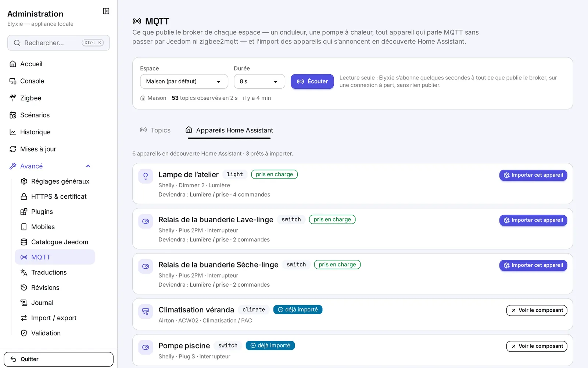Click the 'pris en charge' badge on Lampe de l'atelier

pos(275,174)
